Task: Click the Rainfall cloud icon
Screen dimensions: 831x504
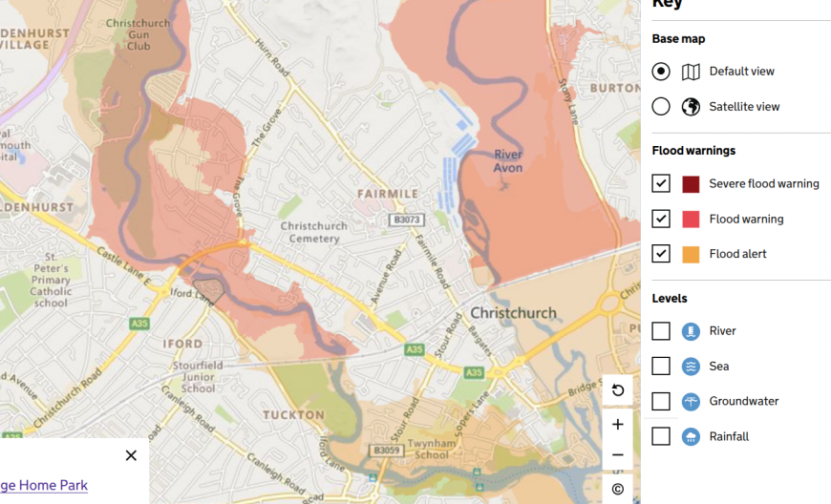Action: click(x=691, y=437)
